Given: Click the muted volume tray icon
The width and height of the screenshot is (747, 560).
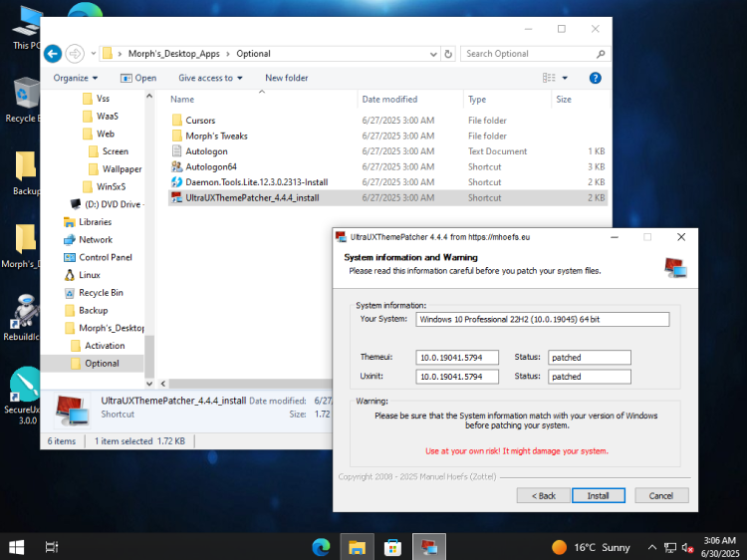Looking at the screenshot, I should click(x=687, y=548).
